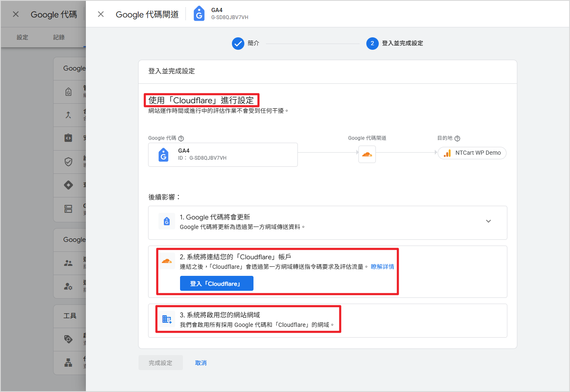Click the Cloudflare cloud icon beside step 2

click(167, 261)
